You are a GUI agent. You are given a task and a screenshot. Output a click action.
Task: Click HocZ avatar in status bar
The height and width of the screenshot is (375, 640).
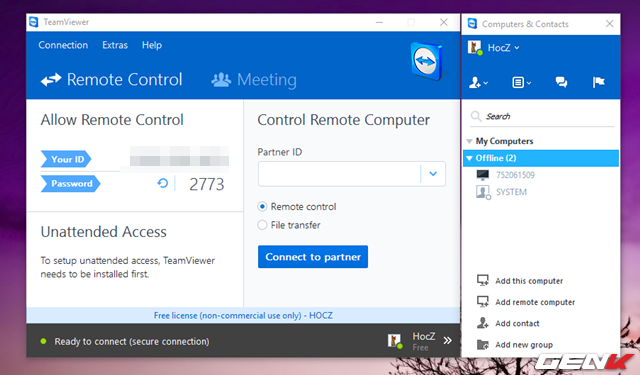395,341
